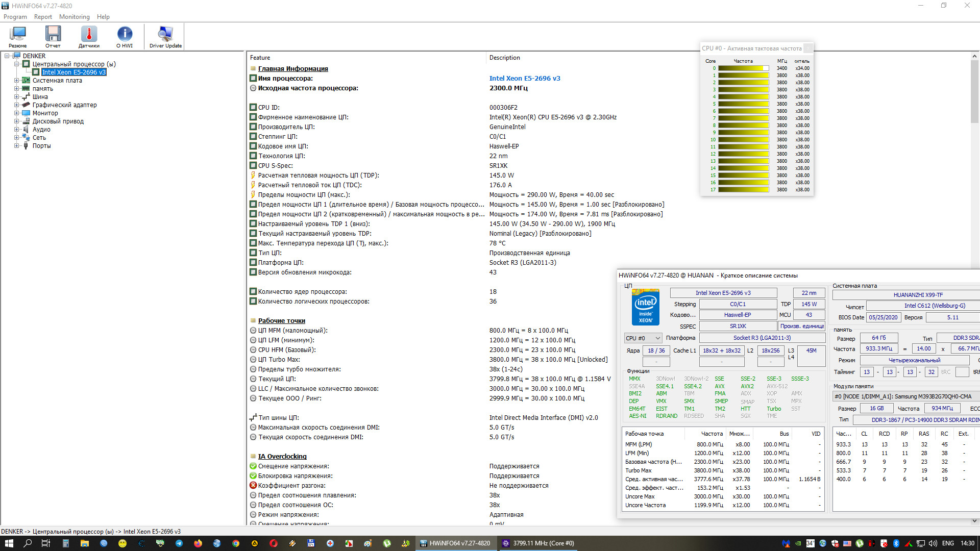Click the Core 0 frequency bar
Viewport: 980px width, 551px height.
pos(743,68)
